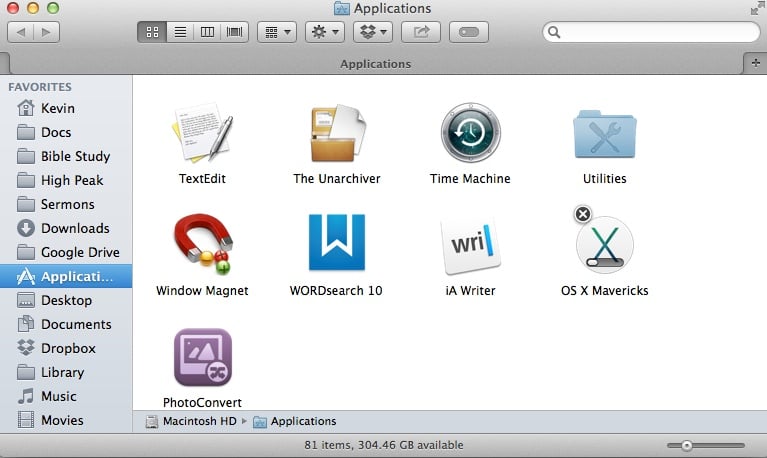Open Dropbox in the sidebar

tap(66, 348)
